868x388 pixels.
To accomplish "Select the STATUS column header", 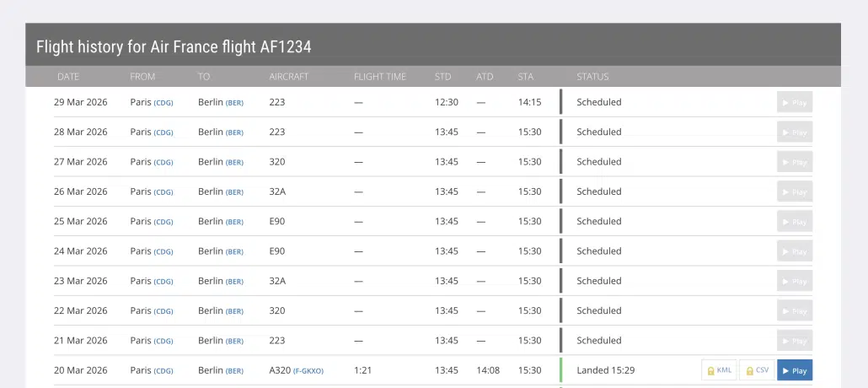I will tap(592, 77).
